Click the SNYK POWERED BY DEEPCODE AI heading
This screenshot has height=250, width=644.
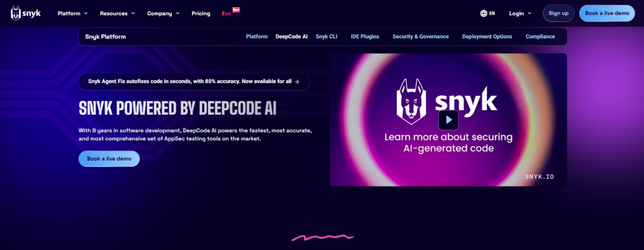177,108
